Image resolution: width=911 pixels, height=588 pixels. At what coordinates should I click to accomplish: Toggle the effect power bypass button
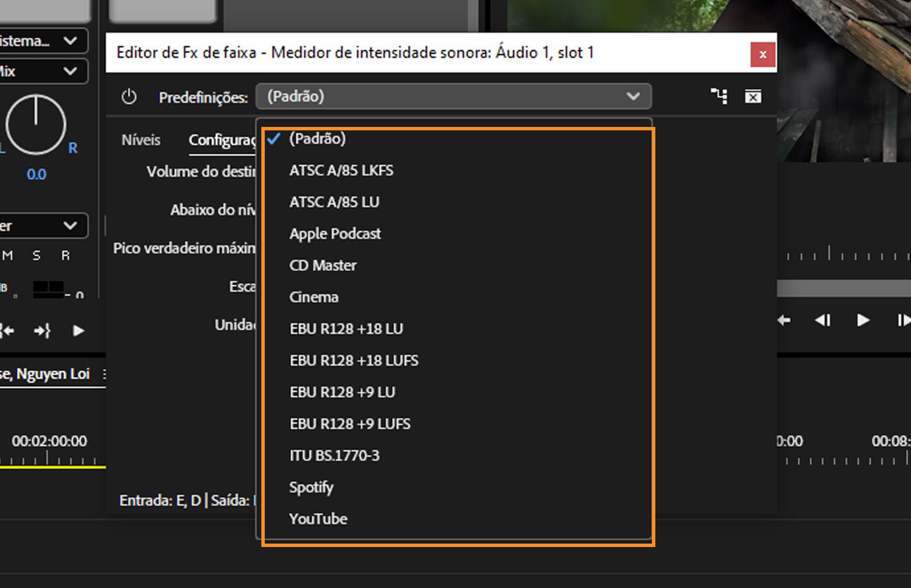tap(129, 97)
